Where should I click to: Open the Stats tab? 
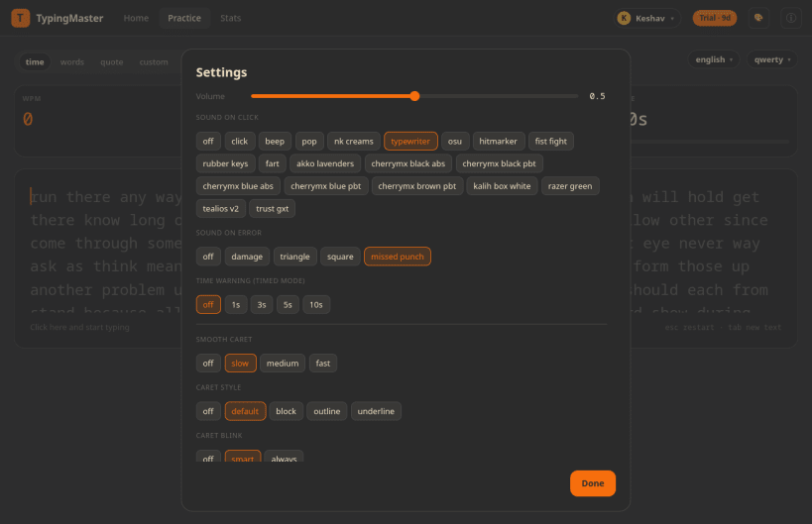pyautogui.click(x=230, y=18)
